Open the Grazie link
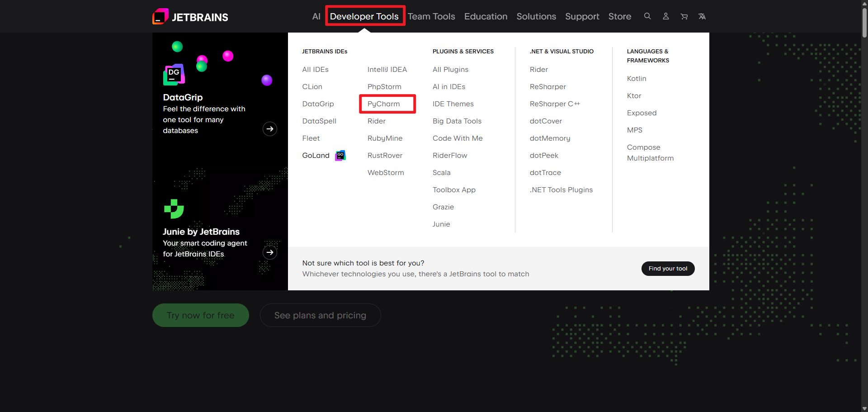Viewport: 868px width, 412px height. 443,207
